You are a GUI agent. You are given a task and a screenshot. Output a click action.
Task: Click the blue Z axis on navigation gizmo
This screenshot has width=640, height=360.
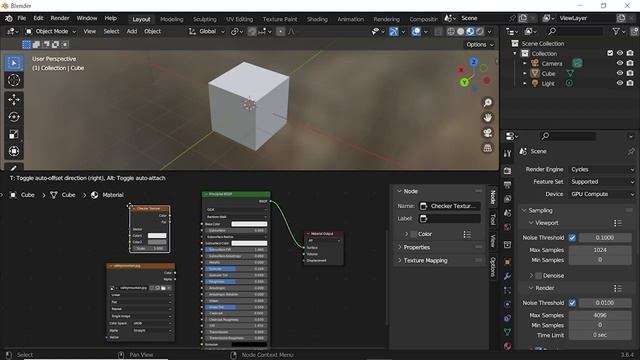473,62
